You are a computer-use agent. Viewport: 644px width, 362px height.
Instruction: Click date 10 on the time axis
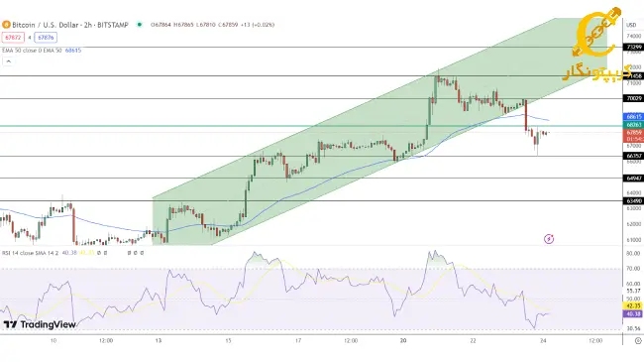click(54, 340)
